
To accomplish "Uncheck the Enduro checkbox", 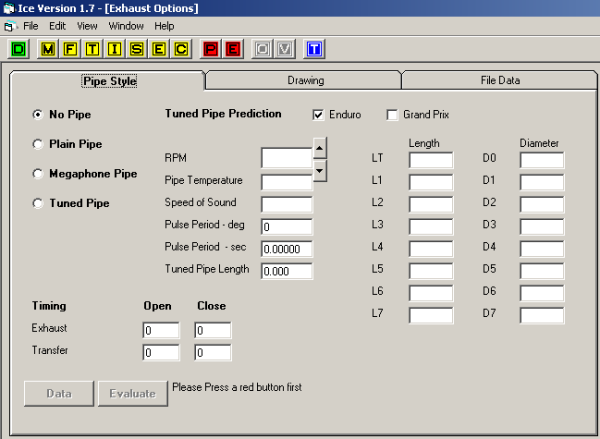I will pos(319,115).
